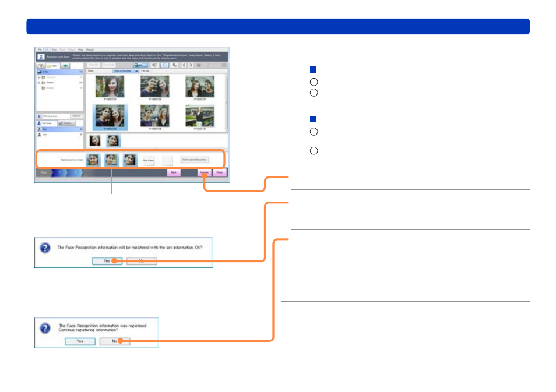Click the next arrow in toolbar
Screen dimensions: 556x392
point(191,65)
